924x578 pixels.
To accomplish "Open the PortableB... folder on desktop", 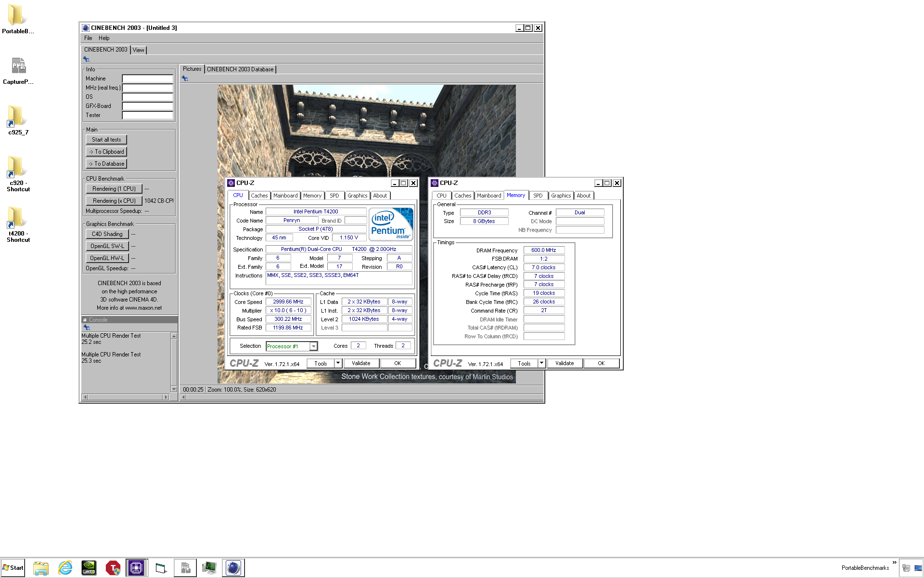I will 18,19.
